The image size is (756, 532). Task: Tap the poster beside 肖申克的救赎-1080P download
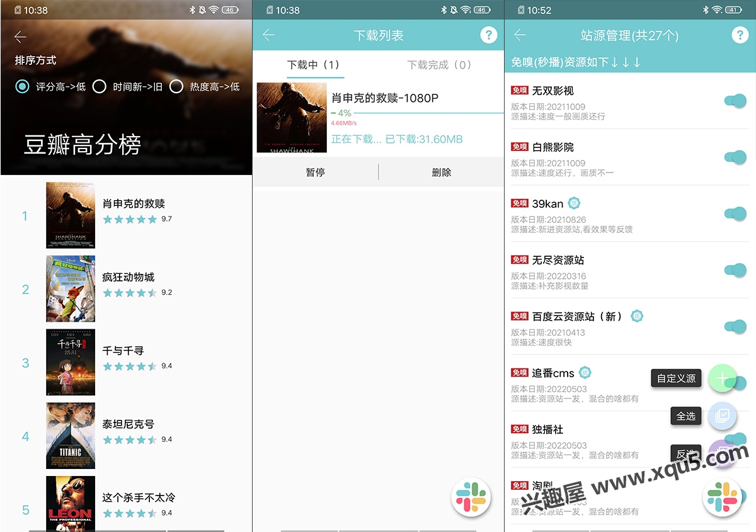292,118
